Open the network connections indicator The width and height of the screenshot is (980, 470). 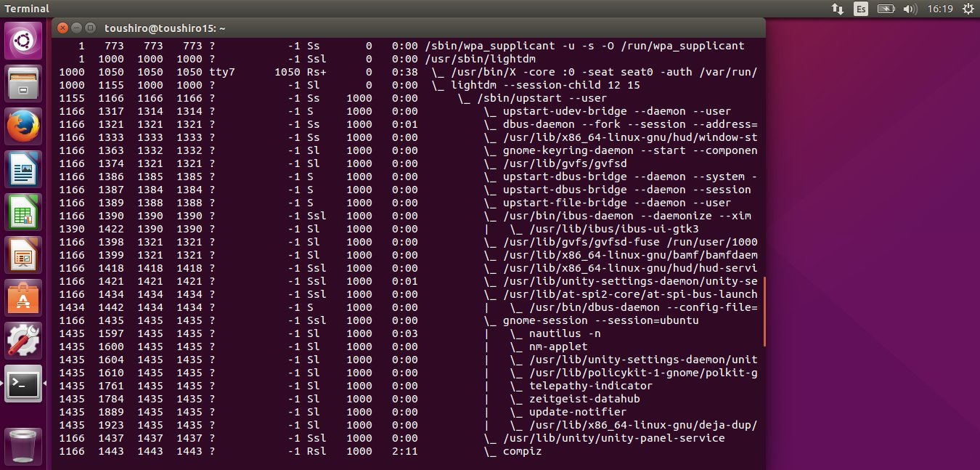(838, 9)
